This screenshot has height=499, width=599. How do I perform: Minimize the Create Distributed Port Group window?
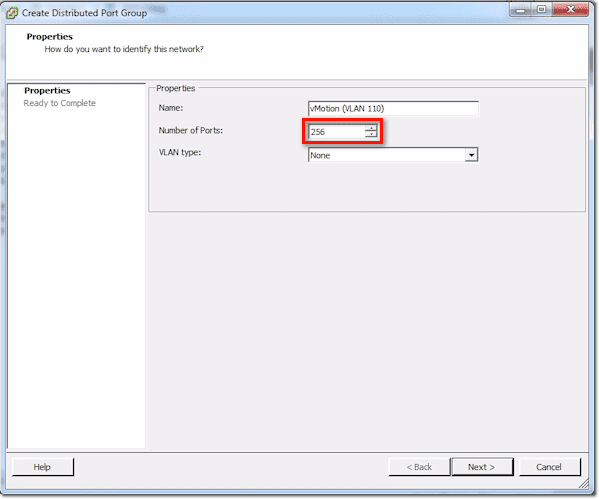pyautogui.click(x=520, y=10)
